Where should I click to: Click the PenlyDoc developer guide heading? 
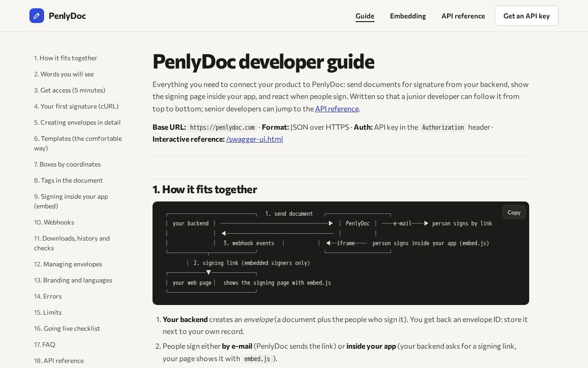[x=263, y=62]
